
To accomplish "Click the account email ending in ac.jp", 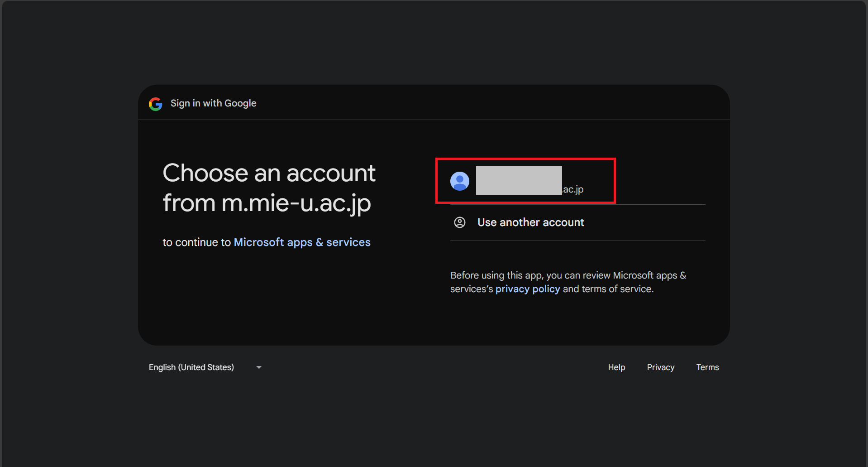I will [530, 189].
